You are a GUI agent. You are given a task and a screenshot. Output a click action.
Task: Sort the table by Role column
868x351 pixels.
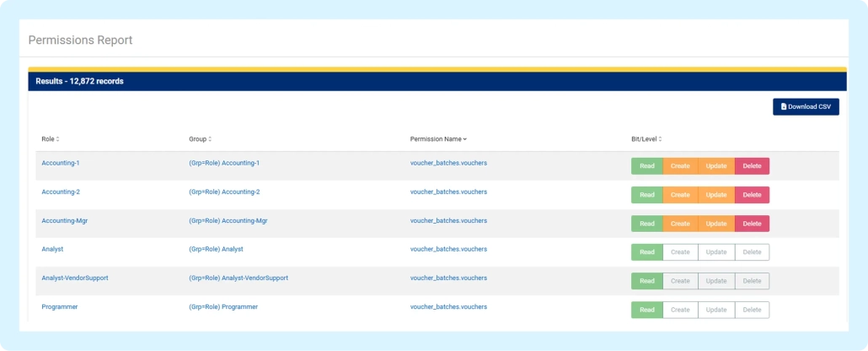point(51,139)
